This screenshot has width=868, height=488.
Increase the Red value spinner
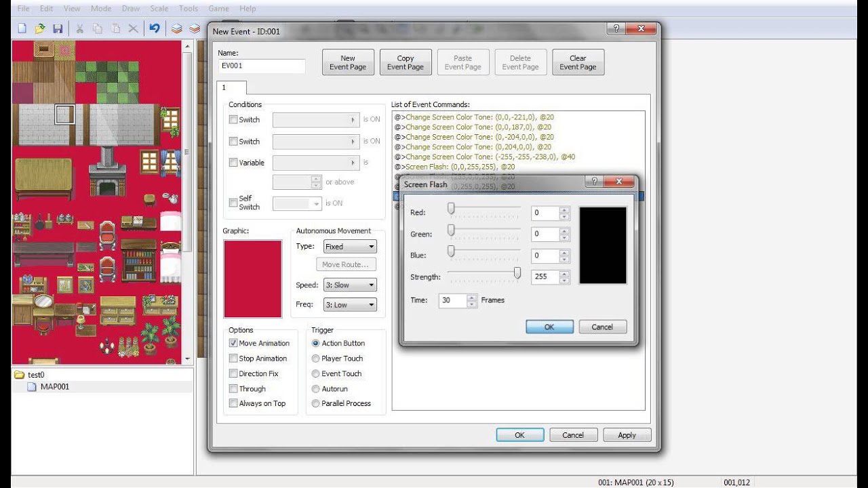[x=564, y=209]
